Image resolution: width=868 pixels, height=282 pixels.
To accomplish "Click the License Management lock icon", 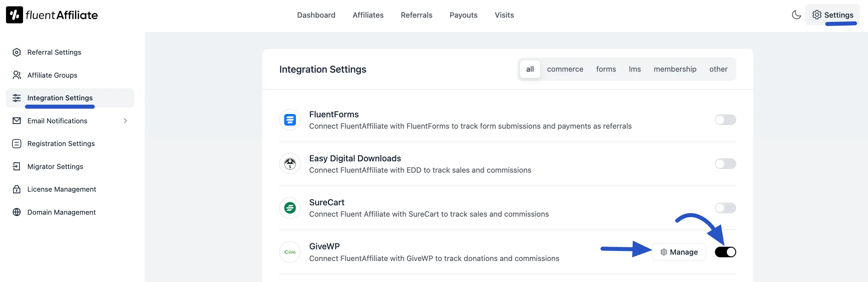I will [x=16, y=189].
